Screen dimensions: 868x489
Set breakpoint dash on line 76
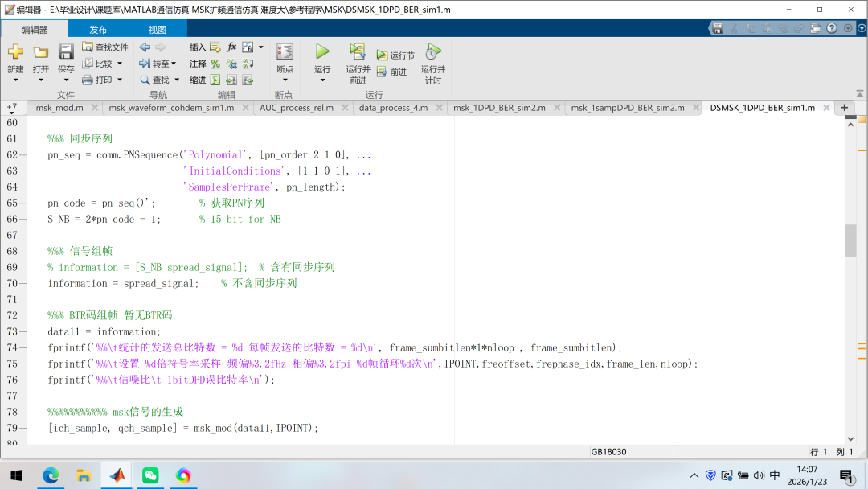(x=23, y=380)
